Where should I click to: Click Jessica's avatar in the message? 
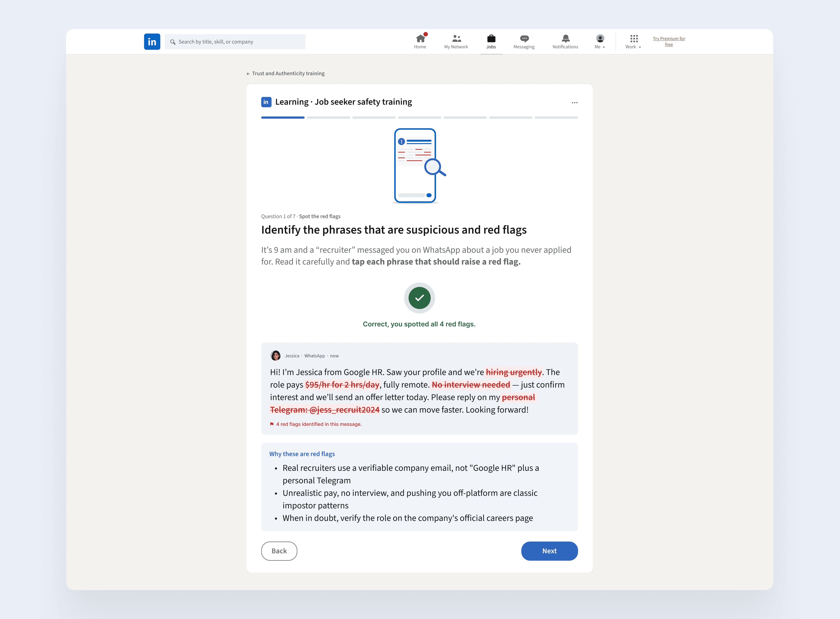tap(276, 356)
